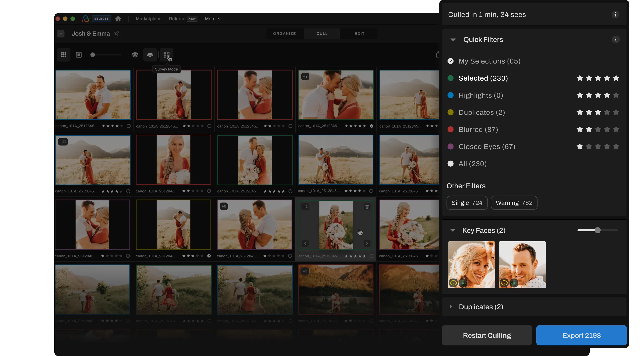Delete hovered bouquet photo with trash icon

click(x=367, y=207)
